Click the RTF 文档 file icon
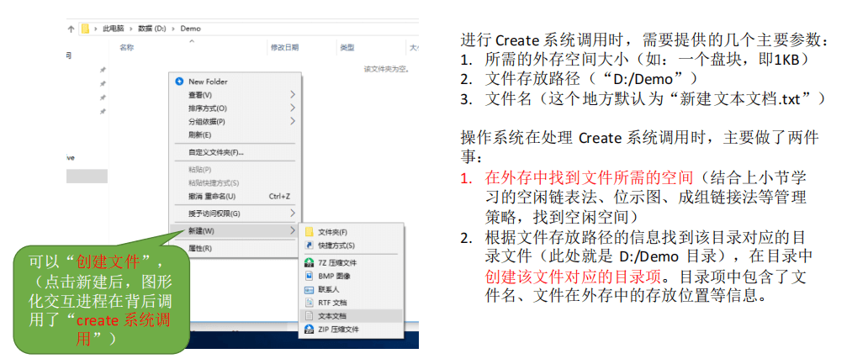This screenshot has width=868, height=364. [x=309, y=303]
